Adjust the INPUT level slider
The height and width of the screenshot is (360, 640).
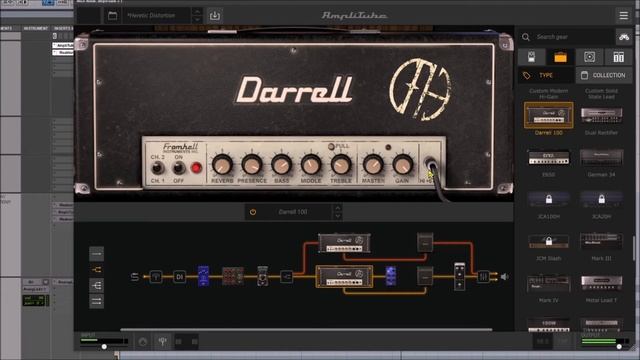[x=104, y=347]
